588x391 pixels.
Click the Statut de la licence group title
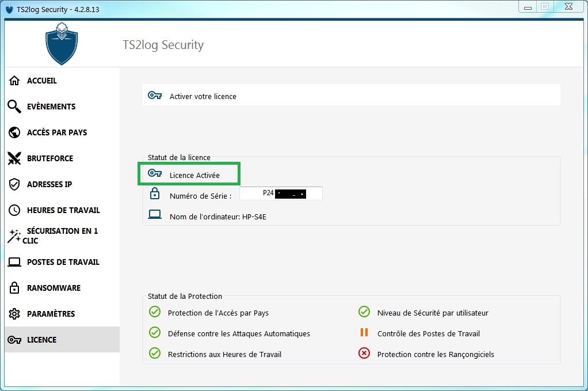click(179, 158)
